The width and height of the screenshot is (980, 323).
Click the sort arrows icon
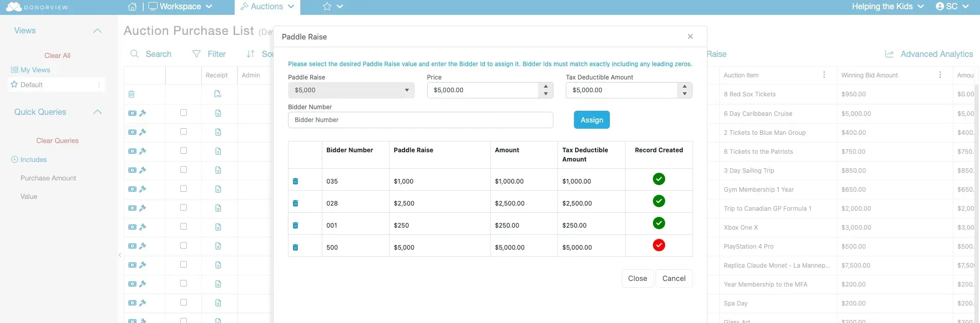[x=251, y=54]
